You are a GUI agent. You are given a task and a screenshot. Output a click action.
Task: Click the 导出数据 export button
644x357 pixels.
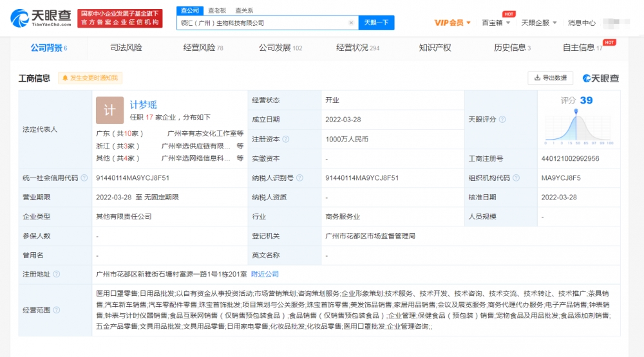pyautogui.click(x=551, y=78)
